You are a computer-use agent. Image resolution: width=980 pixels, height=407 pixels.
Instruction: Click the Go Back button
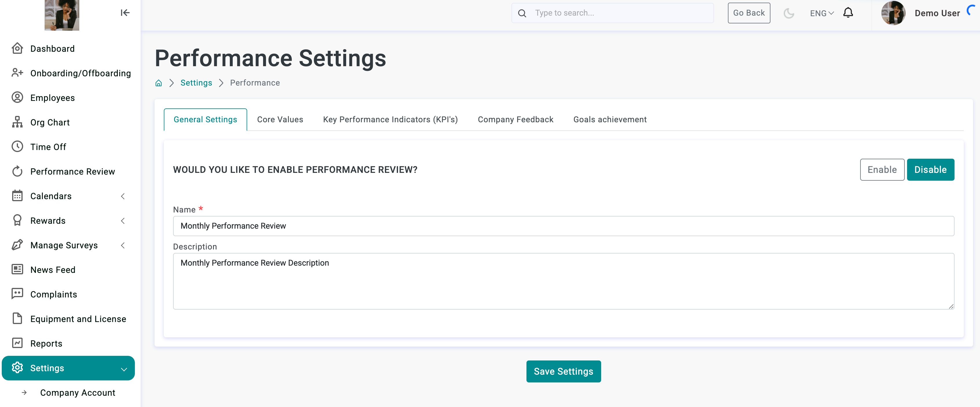click(x=748, y=13)
